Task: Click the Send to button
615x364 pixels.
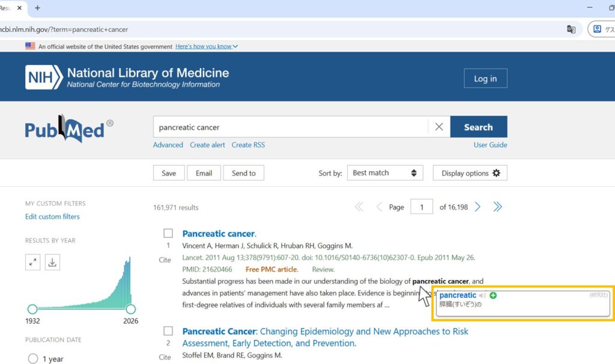Action: coord(243,173)
